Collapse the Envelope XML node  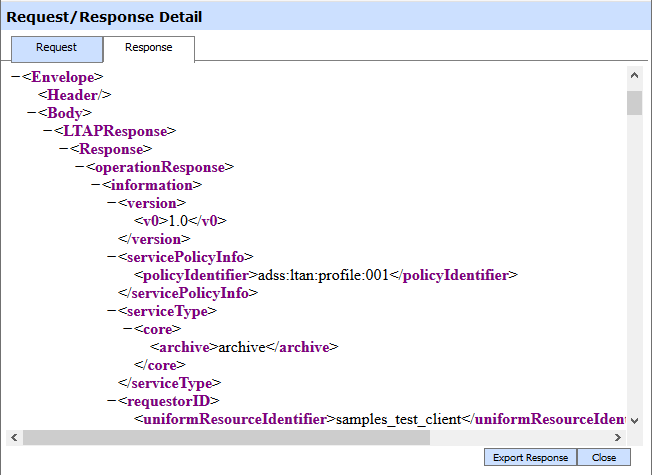14,76
